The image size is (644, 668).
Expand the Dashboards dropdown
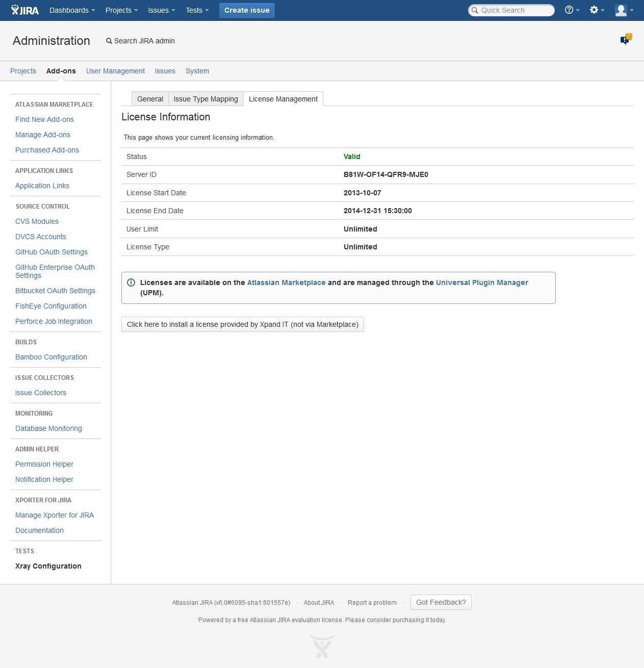pyautogui.click(x=72, y=10)
